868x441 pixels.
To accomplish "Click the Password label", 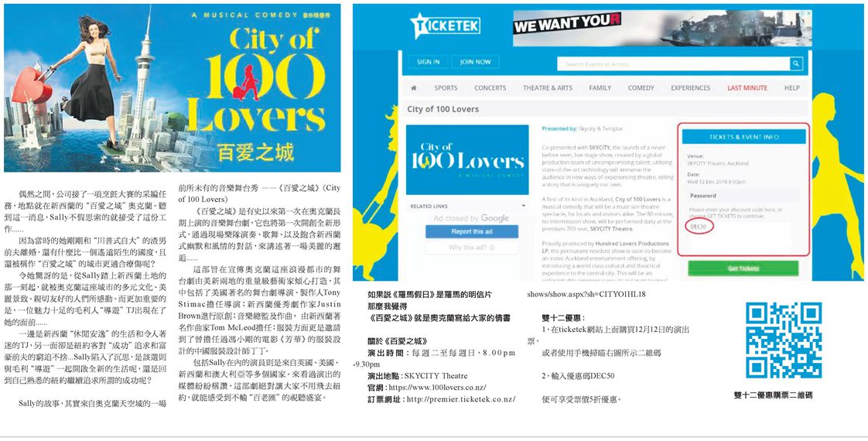I will click(x=702, y=196).
